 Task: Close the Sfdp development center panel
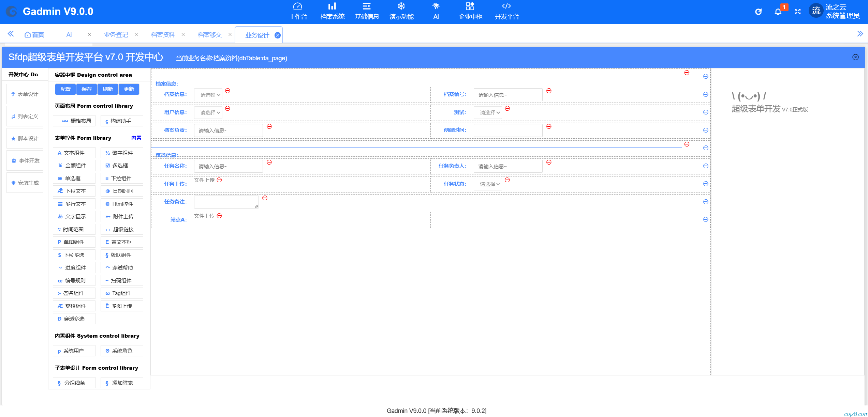[855, 57]
